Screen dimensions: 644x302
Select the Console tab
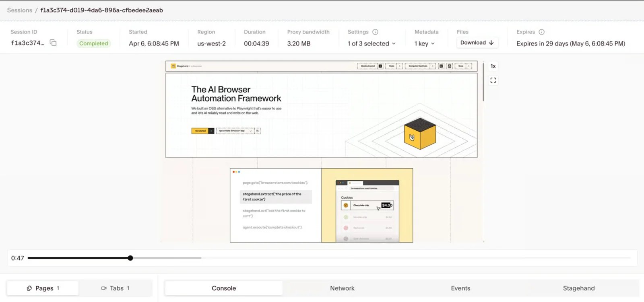(224, 288)
